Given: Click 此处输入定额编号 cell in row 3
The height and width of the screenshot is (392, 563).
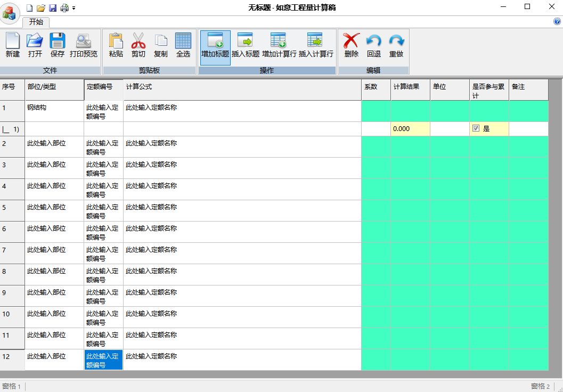Looking at the screenshot, I should pyautogui.click(x=104, y=168).
